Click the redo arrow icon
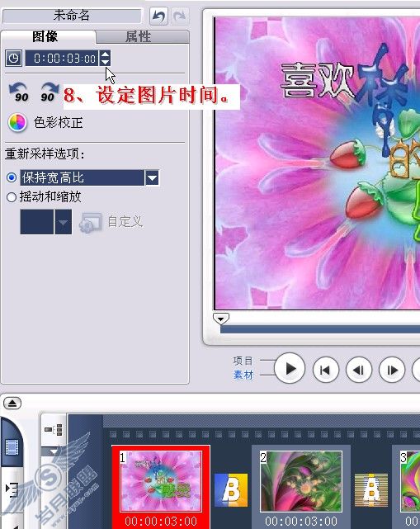Screen dimensions: 420x529 180,16
